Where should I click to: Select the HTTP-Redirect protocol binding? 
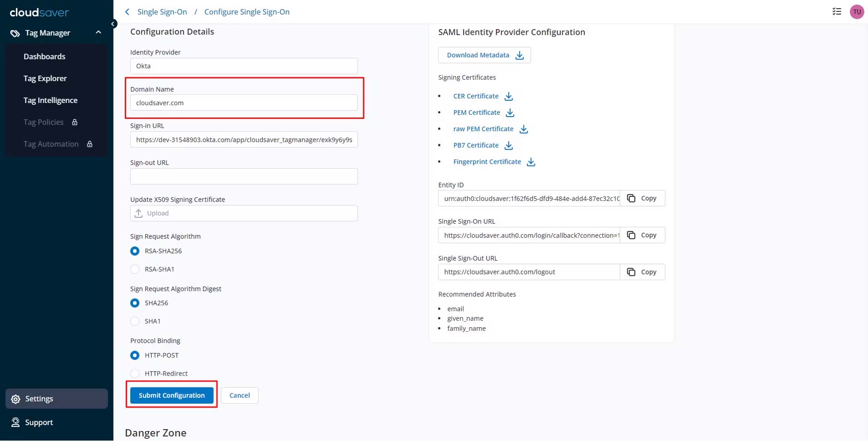pyautogui.click(x=135, y=373)
